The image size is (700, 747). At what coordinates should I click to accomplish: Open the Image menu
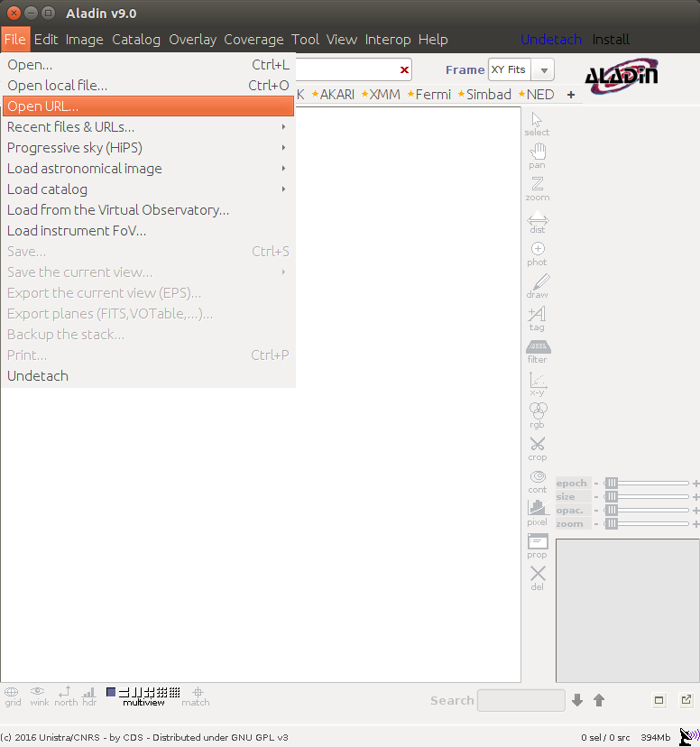84,39
